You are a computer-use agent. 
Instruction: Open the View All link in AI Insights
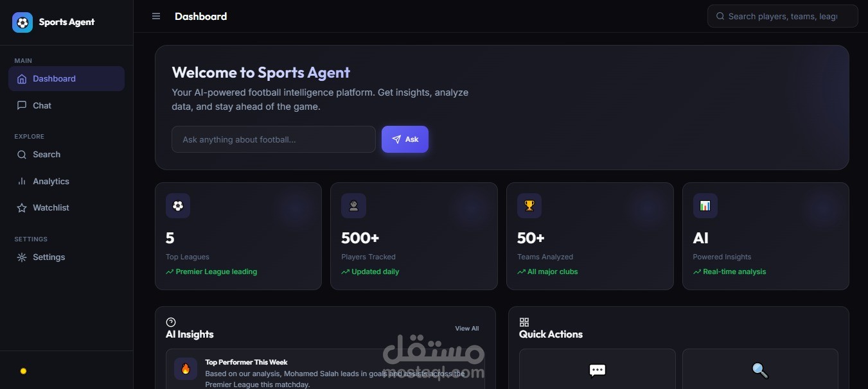(467, 328)
